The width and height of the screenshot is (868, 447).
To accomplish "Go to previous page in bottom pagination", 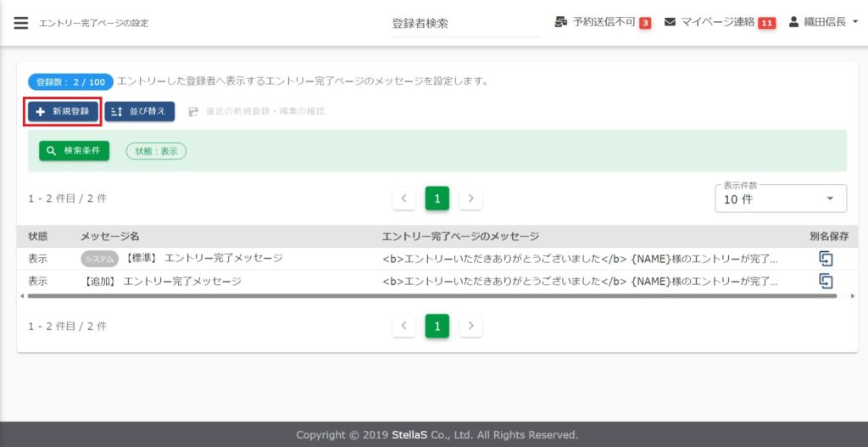I will pos(403,326).
